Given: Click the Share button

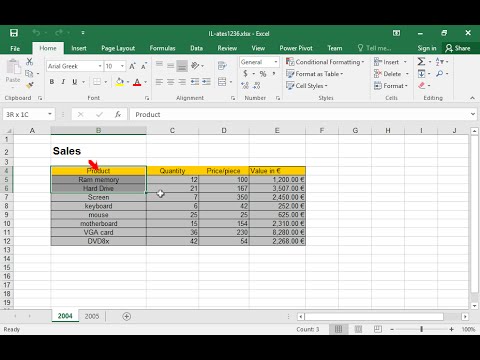Looking at the screenshot, I should [458, 48].
